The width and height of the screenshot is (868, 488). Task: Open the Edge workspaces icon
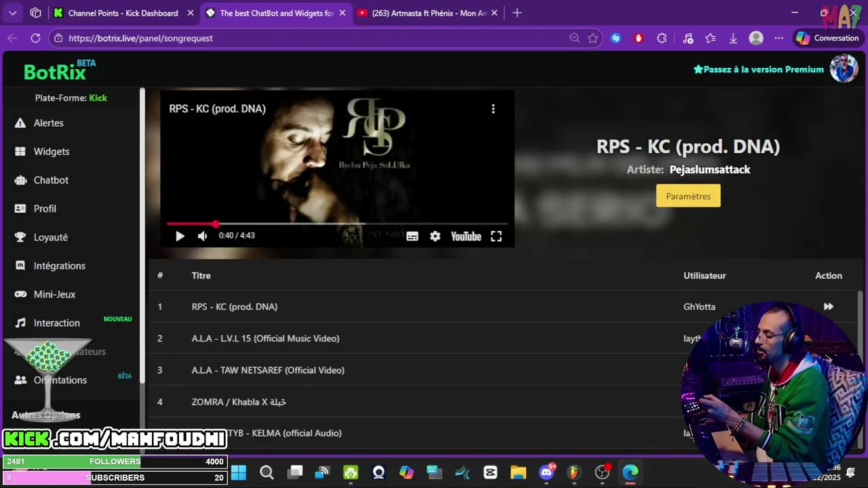pos(36,13)
